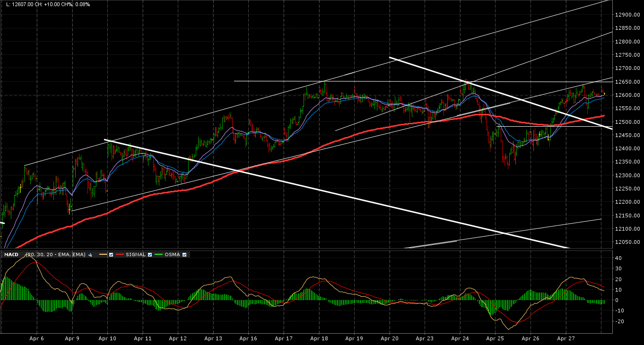The height and width of the screenshot is (345, 644).
Task: Toggle the yellow MACD line checkbox
Action: [x=111, y=255]
